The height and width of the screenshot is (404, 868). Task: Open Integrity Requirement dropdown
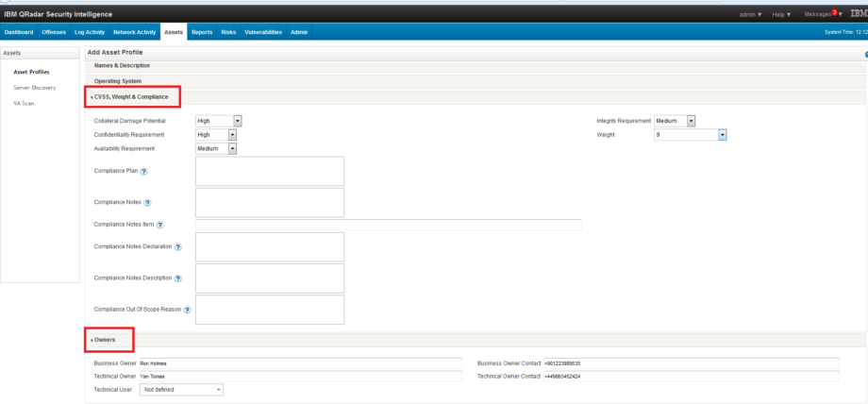point(692,121)
